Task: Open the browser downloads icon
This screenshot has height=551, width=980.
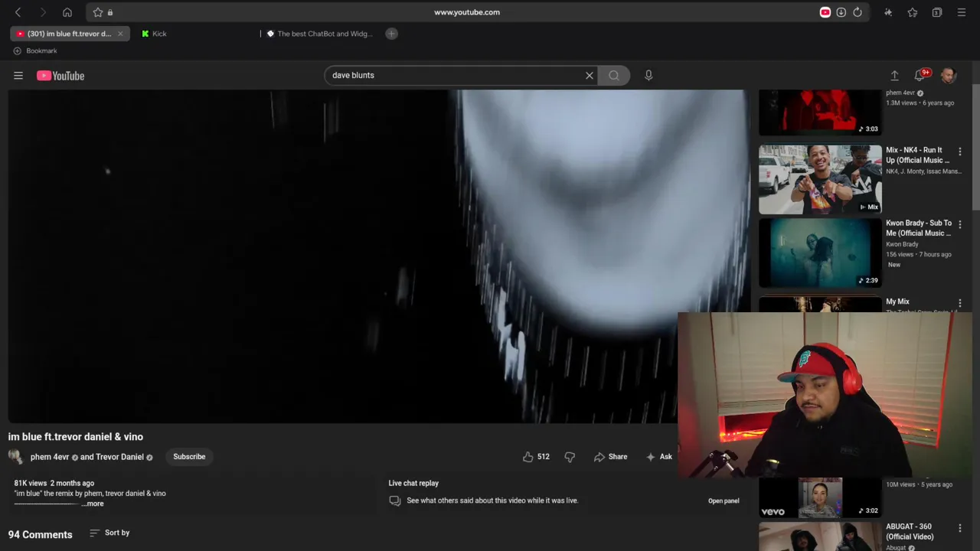Action: tap(841, 12)
